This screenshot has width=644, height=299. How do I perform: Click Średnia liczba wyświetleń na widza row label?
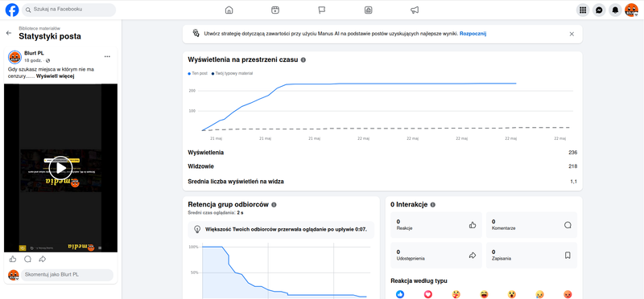click(235, 182)
